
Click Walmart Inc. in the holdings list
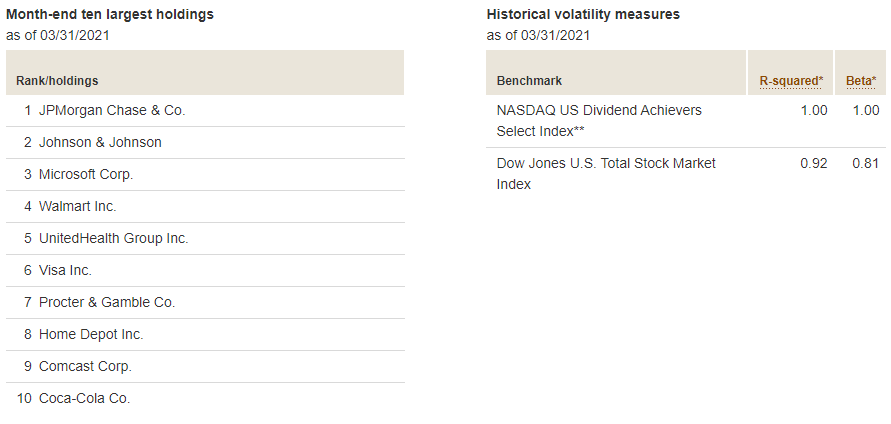77,206
